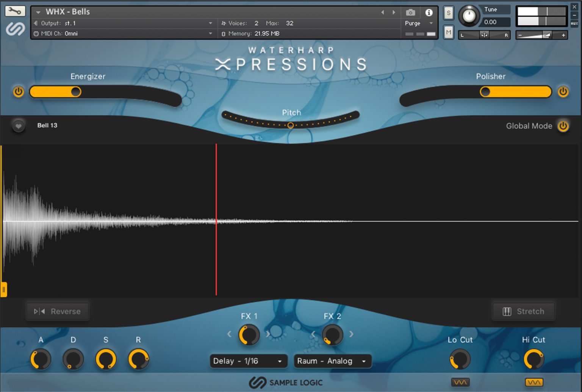582x392 pixels.
Task: Select previous FX 2 effect arrow
Action: pyautogui.click(x=313, y=334)
